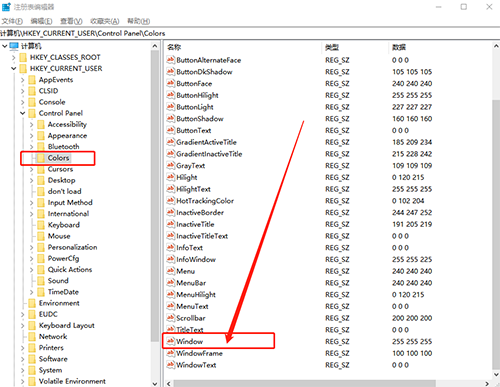This screenshot has height=387, width=500.
Task: Open the 查看(V) menu
Action: pos(71,21)
